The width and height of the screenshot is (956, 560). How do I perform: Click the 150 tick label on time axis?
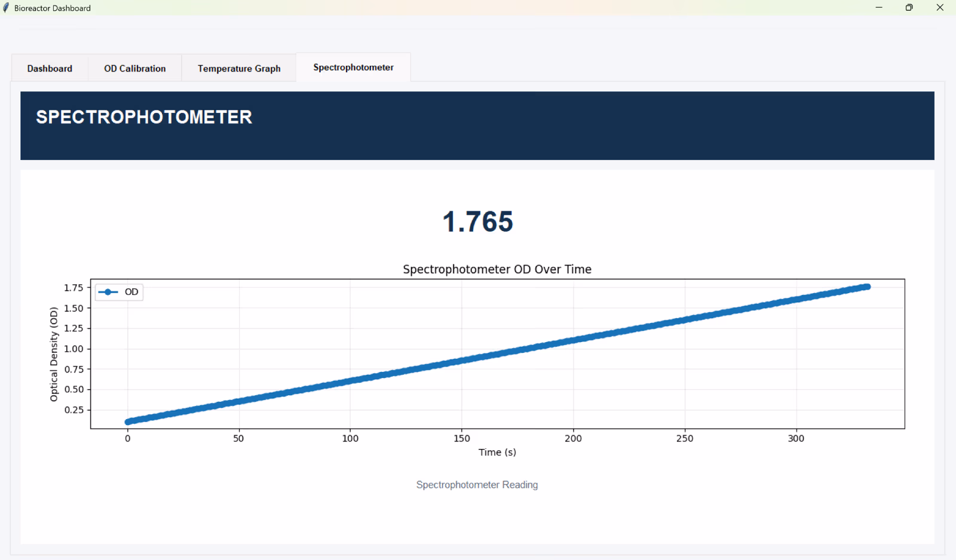point(462,438)
